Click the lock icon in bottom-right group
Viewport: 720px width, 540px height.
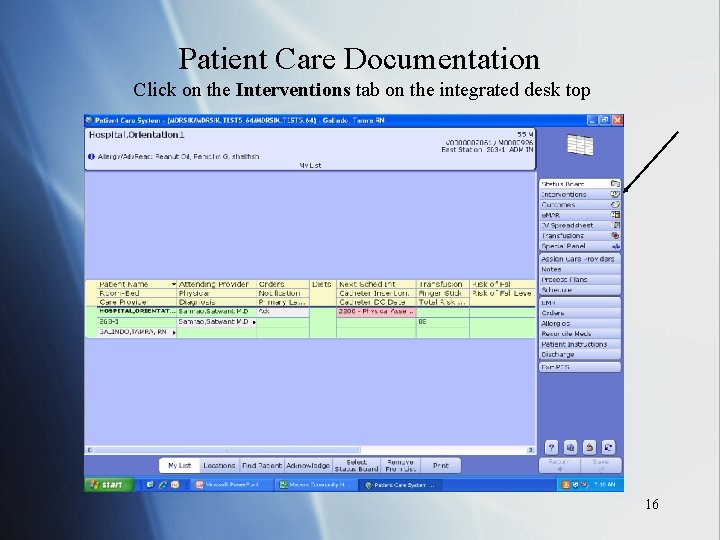coord(590,447)
